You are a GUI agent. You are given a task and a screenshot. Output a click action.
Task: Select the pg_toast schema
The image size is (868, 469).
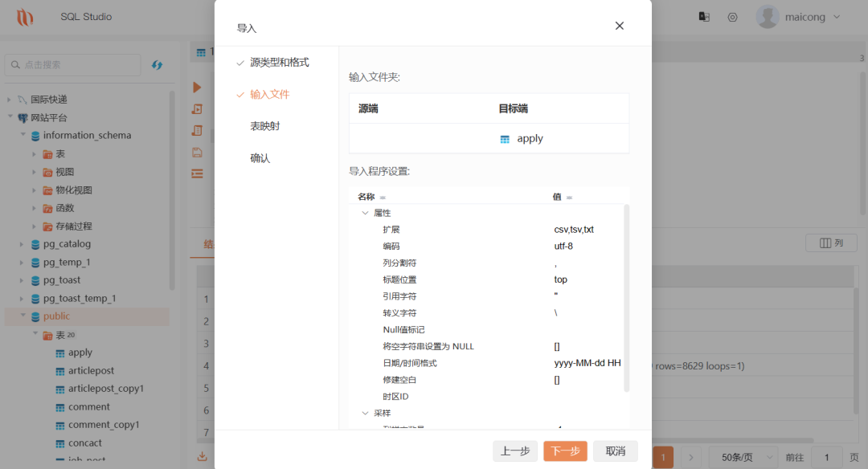pos(62,280)
